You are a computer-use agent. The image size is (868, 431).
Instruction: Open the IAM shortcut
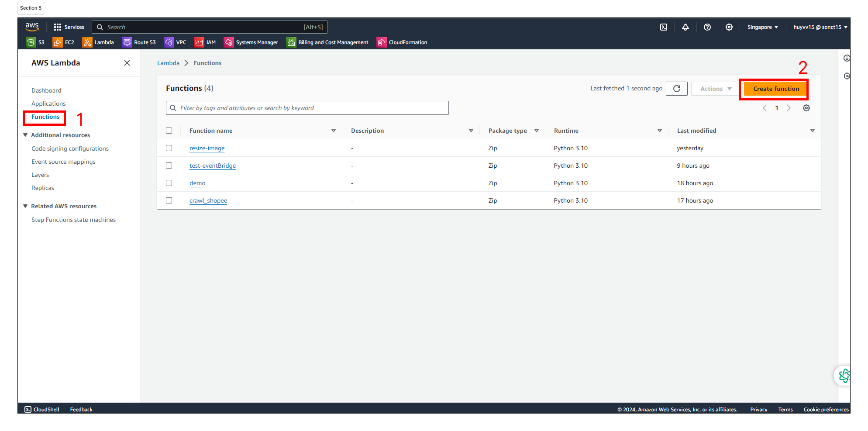[x=205, y=42]
